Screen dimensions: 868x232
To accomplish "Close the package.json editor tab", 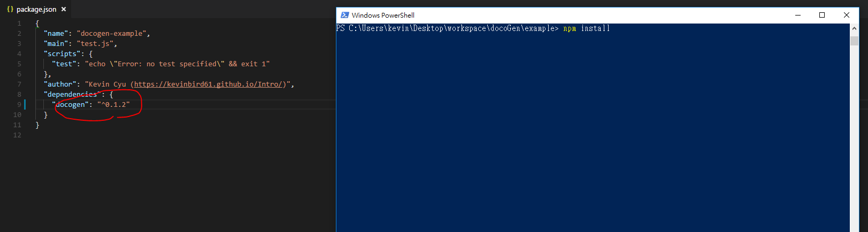I will pyautogui.click(x=64, y=9).
